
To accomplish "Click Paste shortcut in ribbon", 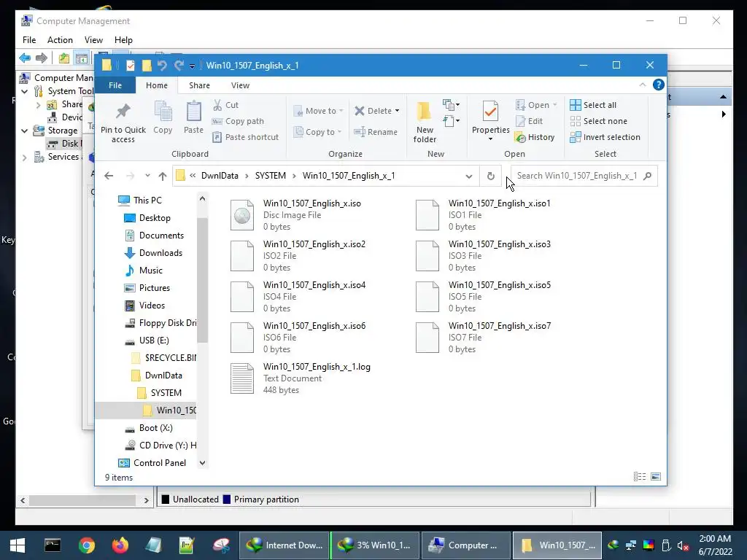I will (x=245, y=137).
